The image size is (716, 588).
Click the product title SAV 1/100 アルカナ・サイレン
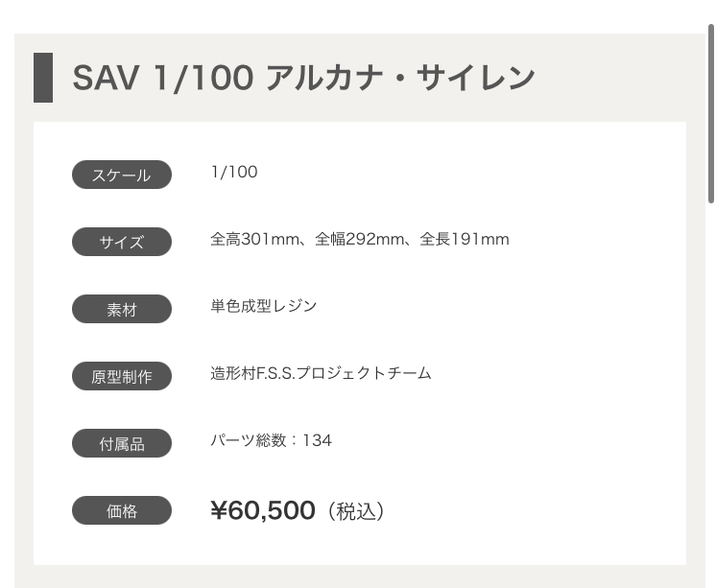[303, 78]
